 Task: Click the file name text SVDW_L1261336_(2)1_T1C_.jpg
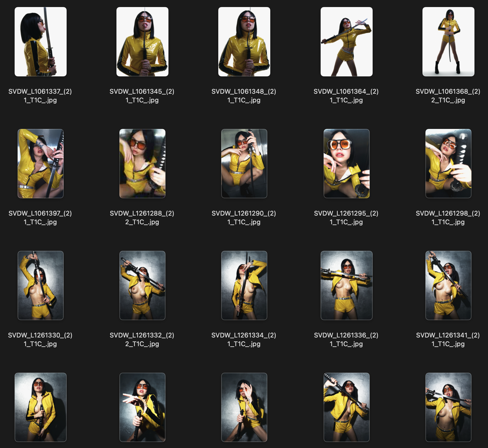[x=346, y=340]
